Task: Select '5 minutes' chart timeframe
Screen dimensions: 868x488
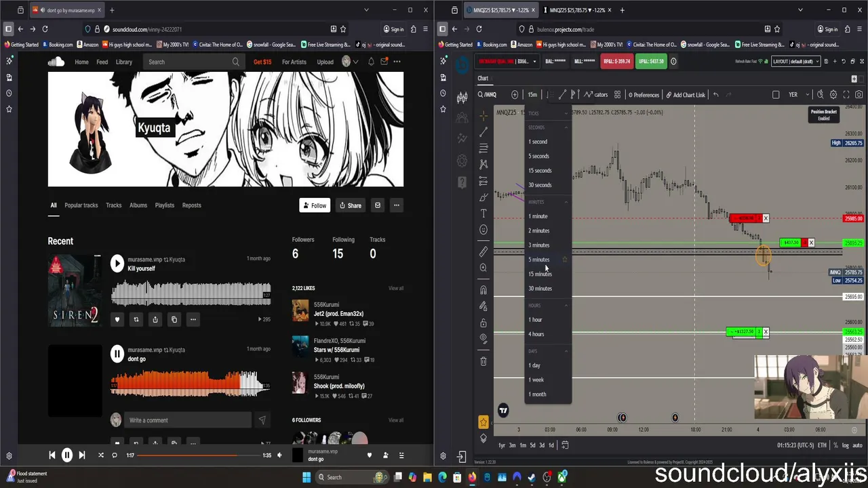Action: coord(539,260)
